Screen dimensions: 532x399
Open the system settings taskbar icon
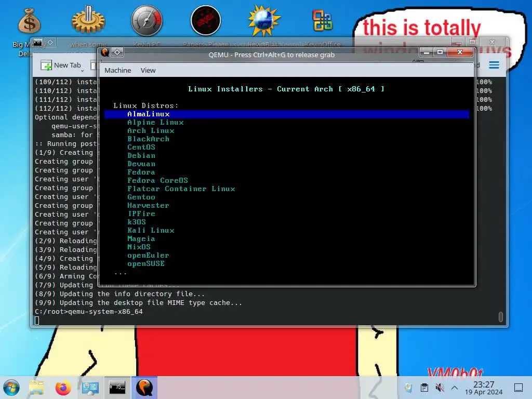pyautogui.click(x=90, y=388)
